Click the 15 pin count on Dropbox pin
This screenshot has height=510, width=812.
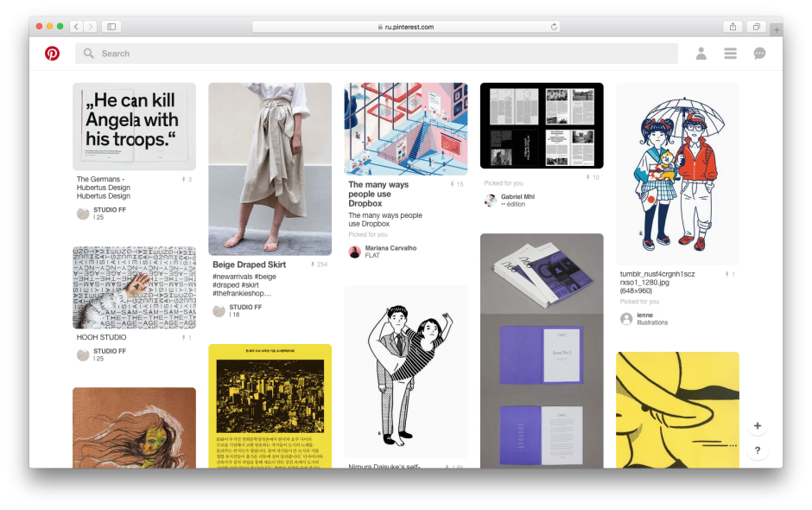[457, 184]
